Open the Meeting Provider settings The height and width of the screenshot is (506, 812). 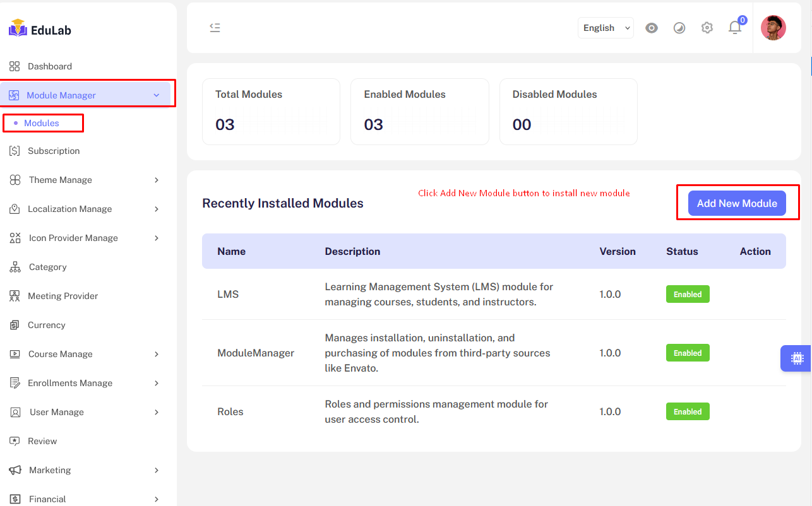63,296
